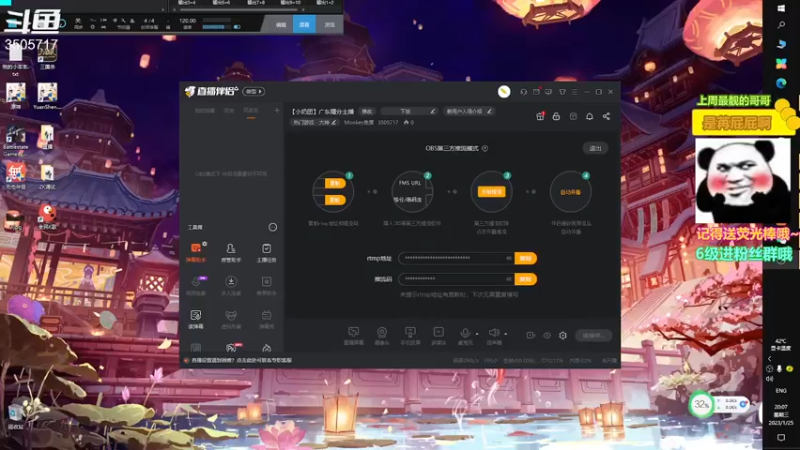Image resolution: width=800 pixels, height=450 pixels.
Task: Click the microphone icon
Action: click(465, 334)
